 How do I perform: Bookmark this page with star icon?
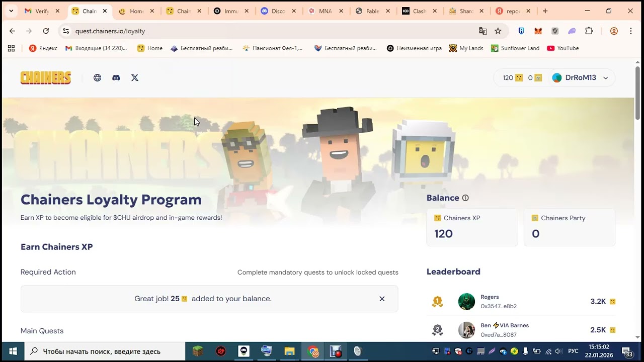[498, 31]
